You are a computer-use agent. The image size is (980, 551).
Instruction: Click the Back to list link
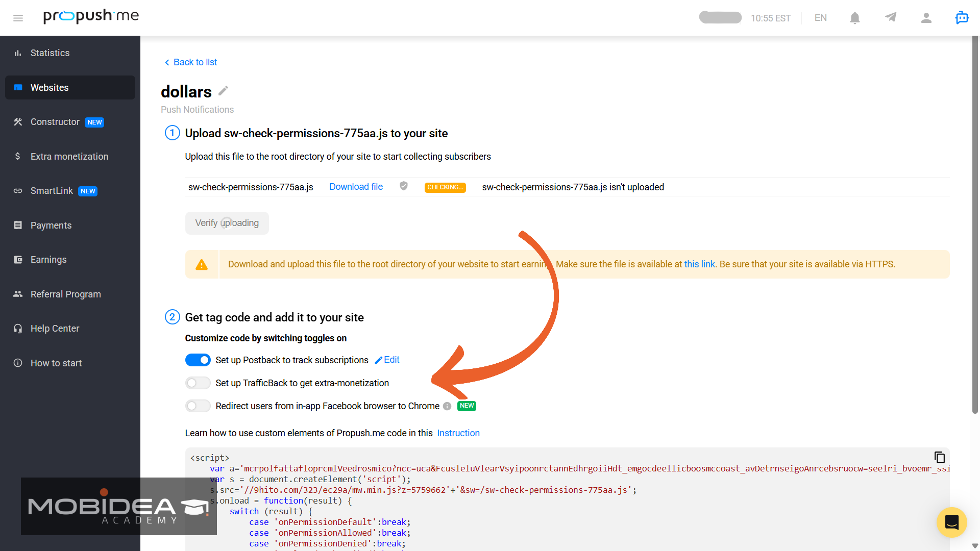coord(190,62)
